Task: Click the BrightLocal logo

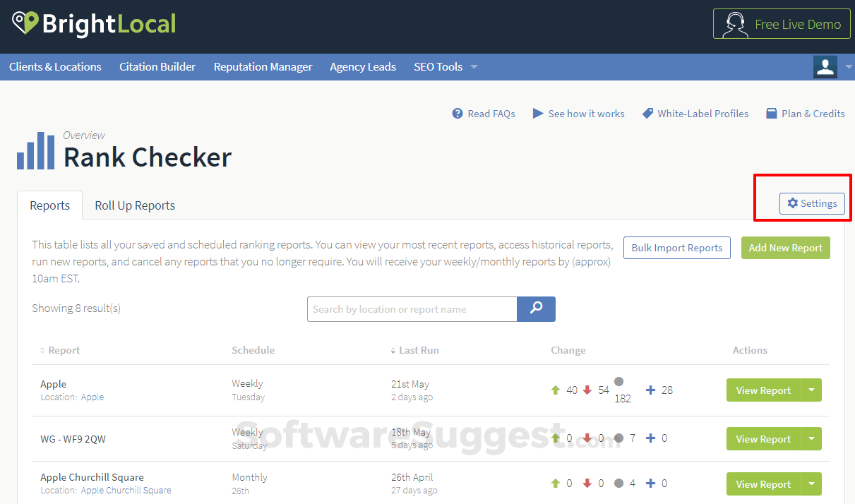Action: (x=93, y=23)
